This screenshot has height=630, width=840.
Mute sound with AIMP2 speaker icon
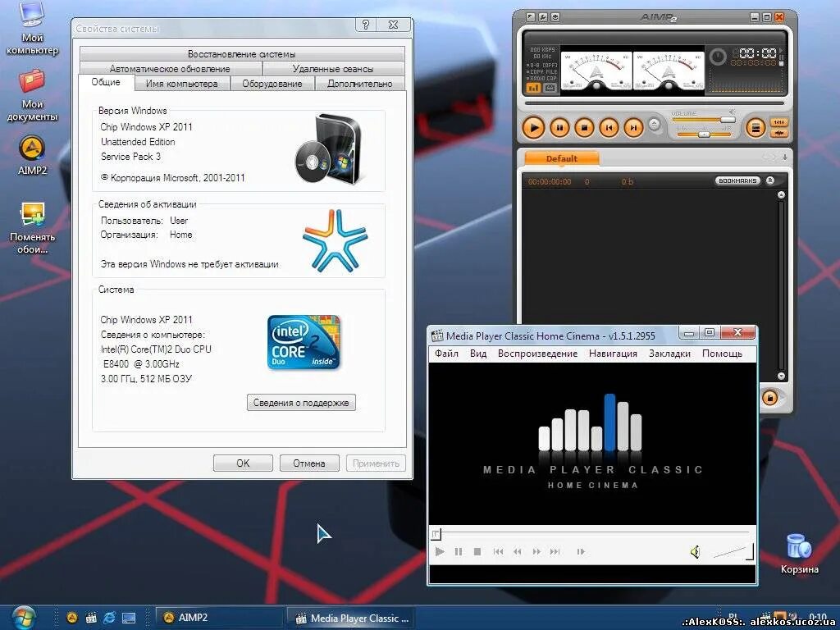tap(732, 112)
